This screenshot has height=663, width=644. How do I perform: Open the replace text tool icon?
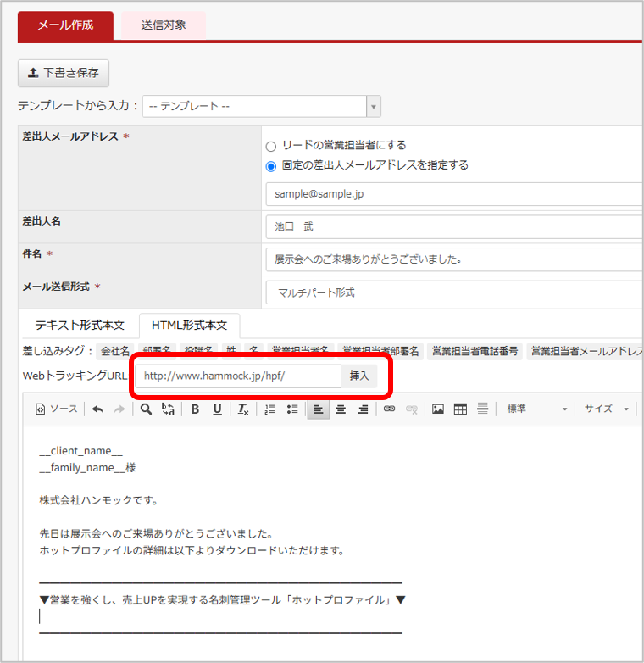(168, 409)
